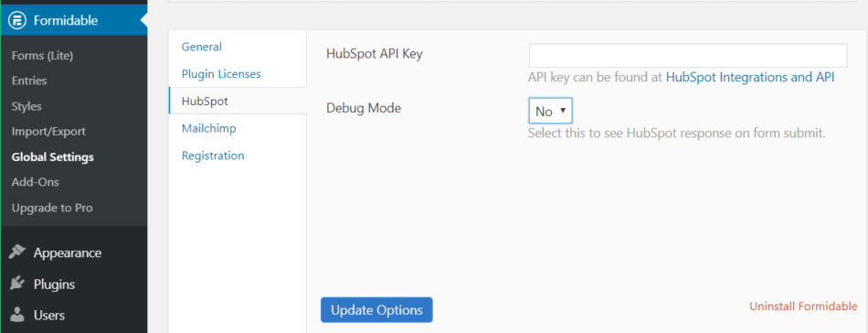Open the Debug Mode dropdown
The width and height of the screenshot is (868, 333).
pyautogui.click(x=550, y=111)
